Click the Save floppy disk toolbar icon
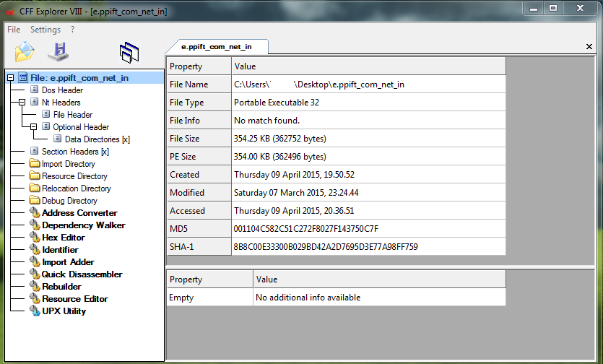603x364 pixels. 58,51
